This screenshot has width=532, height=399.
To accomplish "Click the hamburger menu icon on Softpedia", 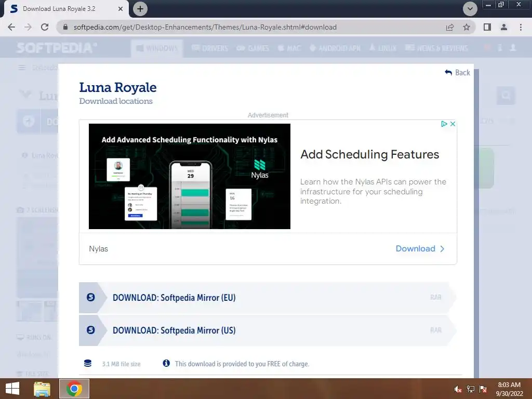I will [22, 68].
